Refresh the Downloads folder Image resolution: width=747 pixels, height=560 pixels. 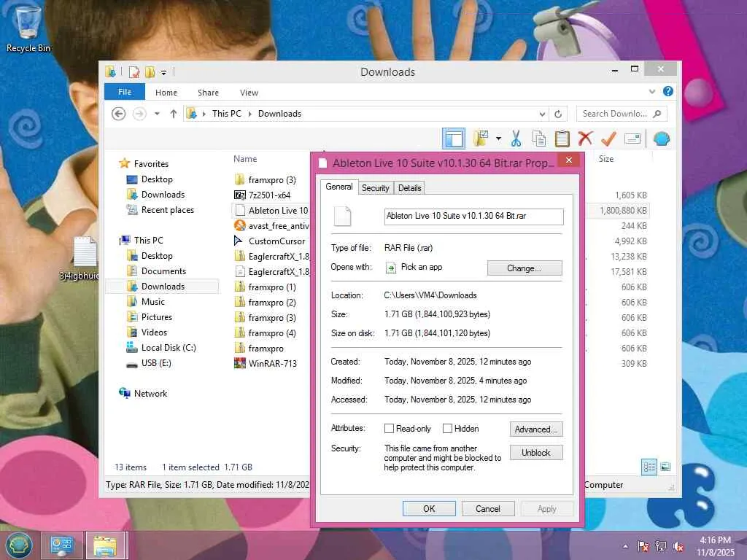(558, 114)
